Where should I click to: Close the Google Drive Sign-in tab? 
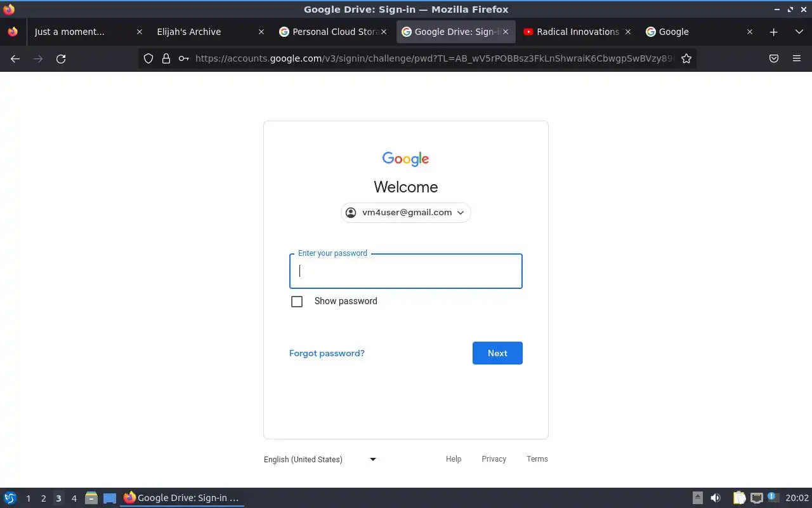(x=506, y=32)
